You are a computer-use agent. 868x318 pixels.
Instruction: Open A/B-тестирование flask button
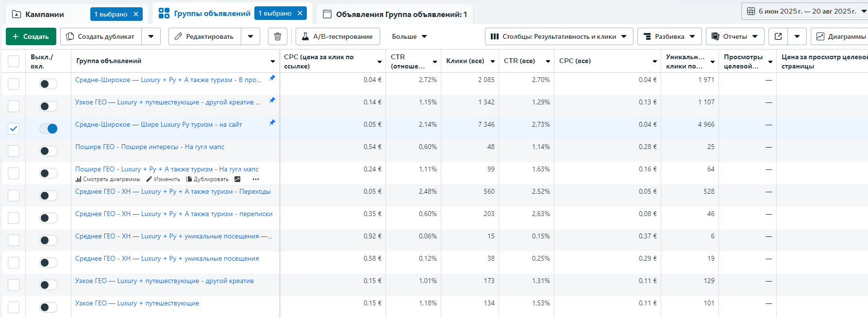337,36
